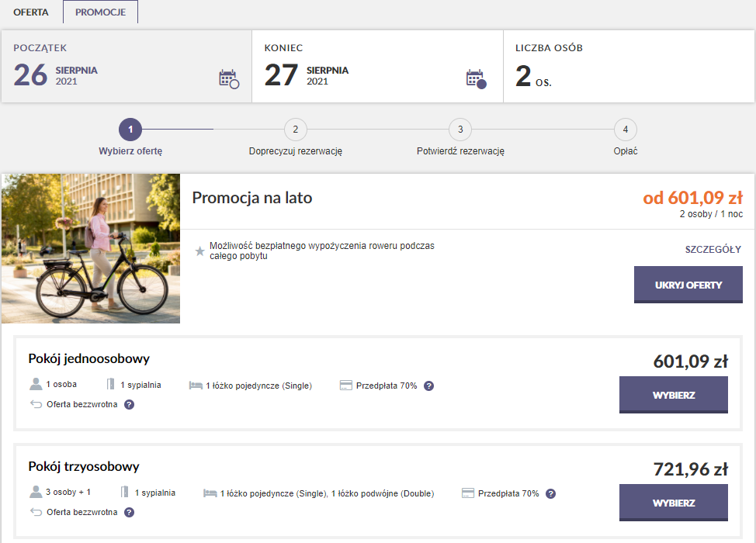The height and width of the screenshot is (543, 756).
Task: Collapse offers with UKRYJ OFERTY button
Action: [688, 285]
